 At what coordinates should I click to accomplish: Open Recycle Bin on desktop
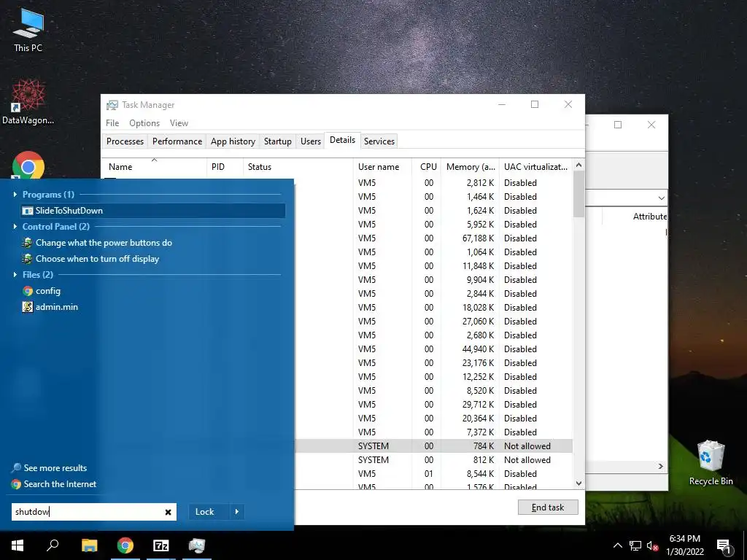pyautogui.click(x=711, y=462)
